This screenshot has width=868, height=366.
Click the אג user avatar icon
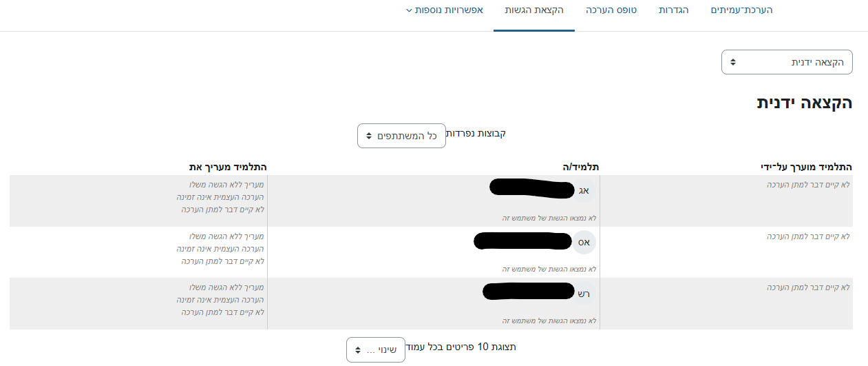(583, 191)
